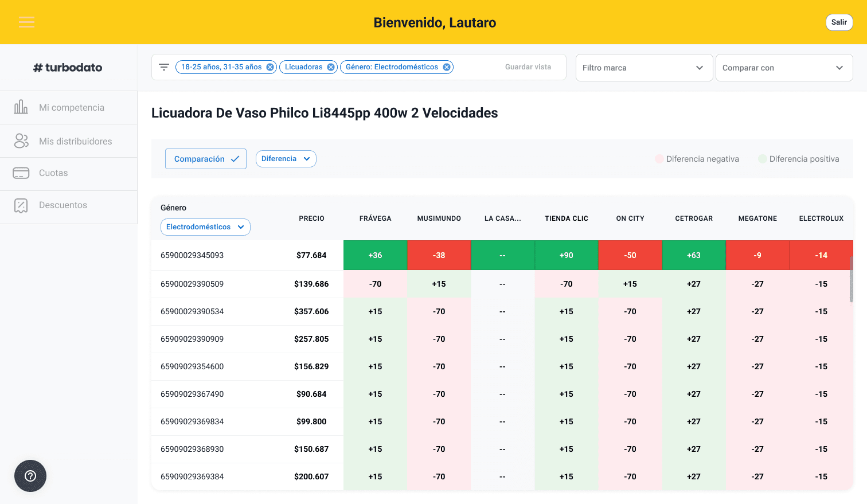The width and height of the screenshot is (867, 504).
Task: Click the ELECTROLUX column header
Action: pos(821,218)
